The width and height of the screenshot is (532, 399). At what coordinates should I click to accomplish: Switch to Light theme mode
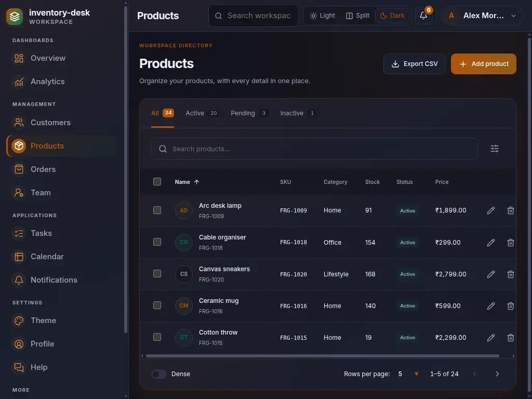coord(322,16)
